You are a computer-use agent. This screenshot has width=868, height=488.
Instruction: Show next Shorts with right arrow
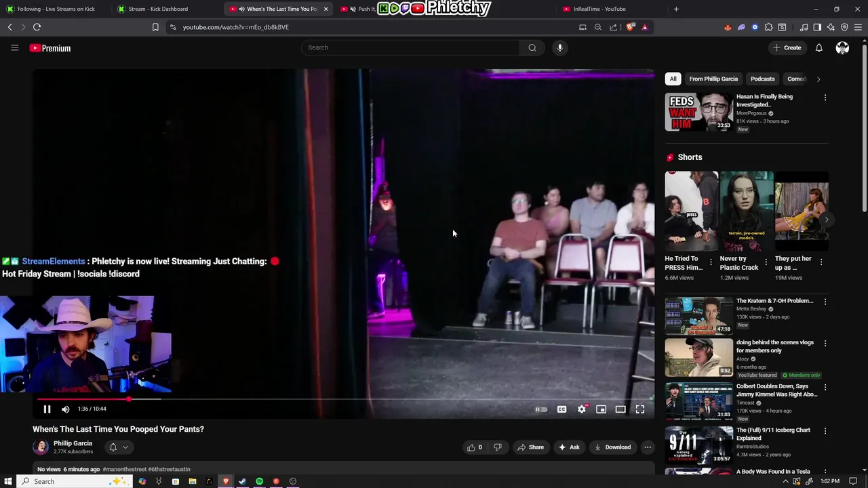pos(826,220)
